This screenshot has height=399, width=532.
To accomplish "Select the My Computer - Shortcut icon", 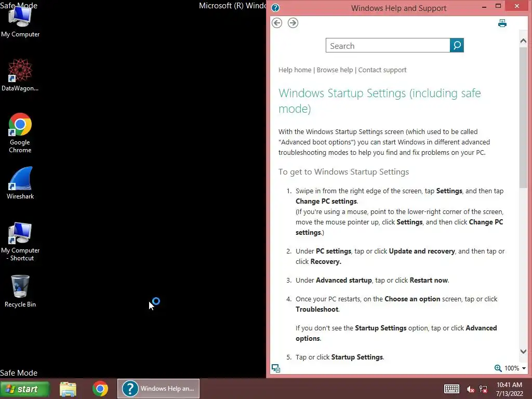I will (x=20, y=242).
